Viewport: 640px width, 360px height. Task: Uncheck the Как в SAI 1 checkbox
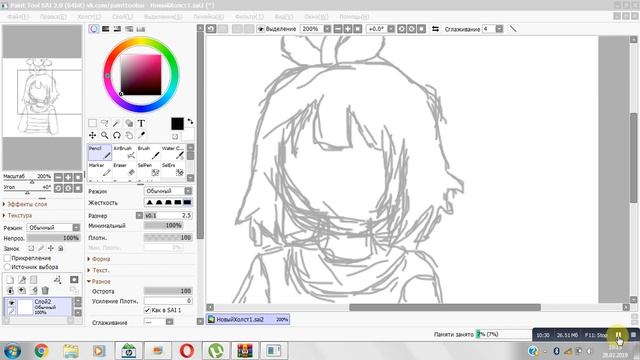(x=147, y=310)
